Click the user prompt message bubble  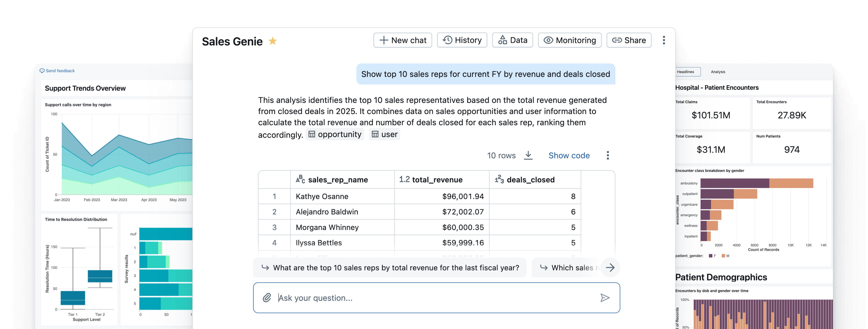pyautogui.click(x=486, y=74)
